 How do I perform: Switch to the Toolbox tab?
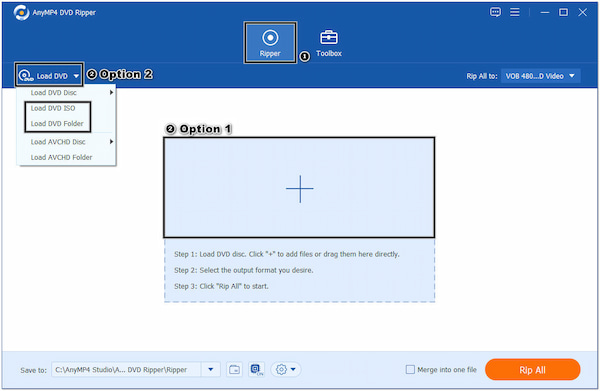(x=329, y=43)
